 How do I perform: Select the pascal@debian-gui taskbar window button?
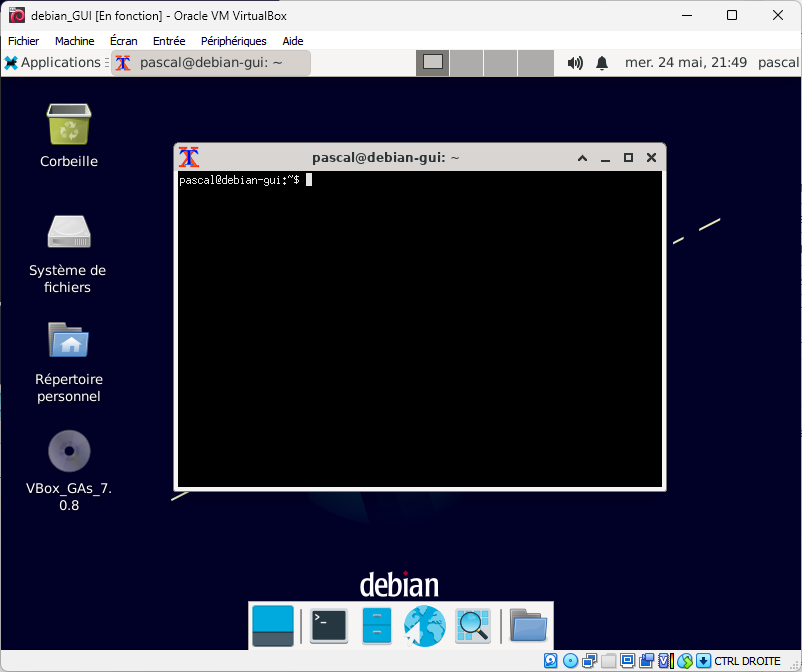(x=211, y=63)
